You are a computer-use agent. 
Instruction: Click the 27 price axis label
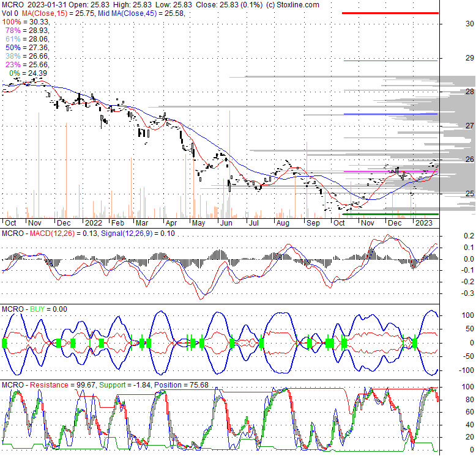470,125
